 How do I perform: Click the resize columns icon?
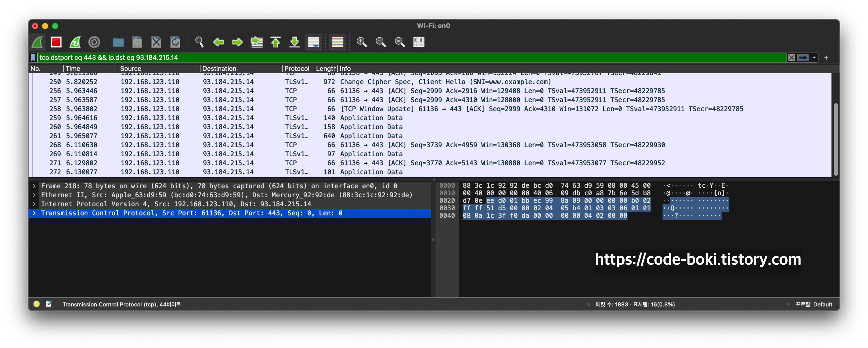click(418, 42)
